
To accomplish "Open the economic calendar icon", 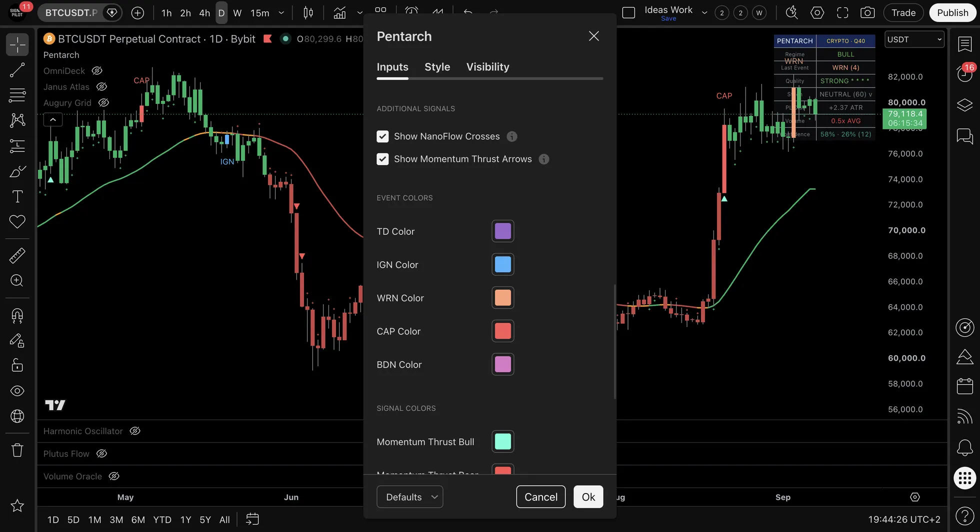I will pyautogui.click(x=964, y=386).
